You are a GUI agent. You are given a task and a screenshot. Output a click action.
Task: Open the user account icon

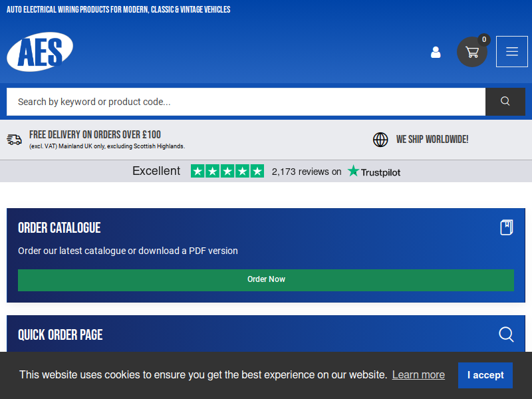[x=436, y=52]
